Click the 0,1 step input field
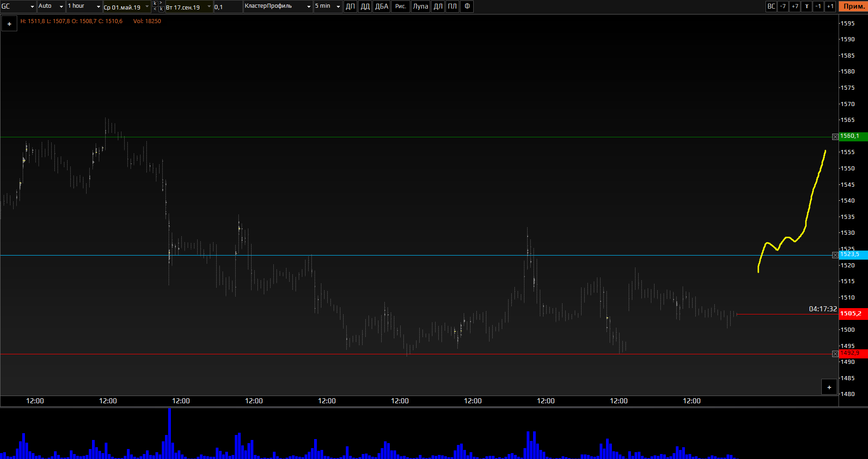This screenshot has height=459, width=868. point(228,7)
